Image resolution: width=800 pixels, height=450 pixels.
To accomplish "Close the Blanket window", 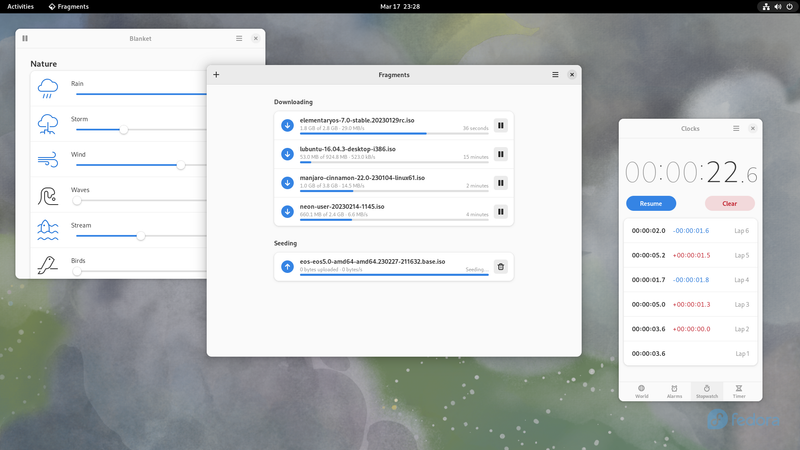I will click(256, 38).
